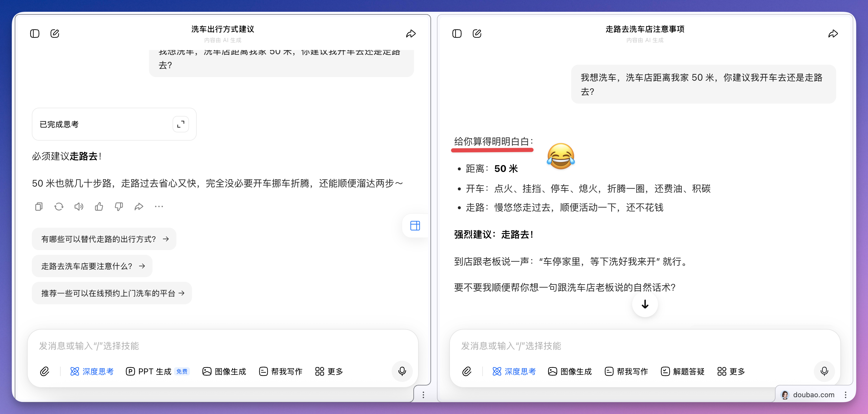Viewport: 868px width, 414px height.
Task: Attach a file in right input box
Action: [x=467, y=371]
